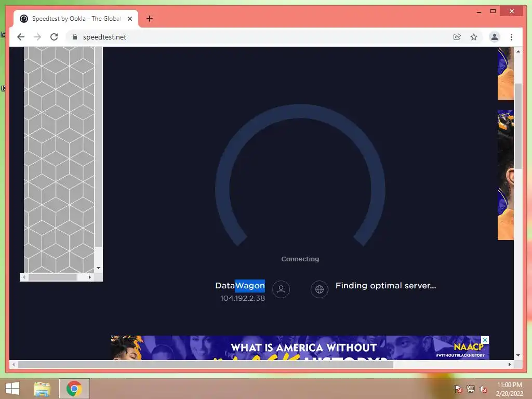Click the globe server selection icon
The height and width of the screenshot is (399, 532).
(320, 289)
